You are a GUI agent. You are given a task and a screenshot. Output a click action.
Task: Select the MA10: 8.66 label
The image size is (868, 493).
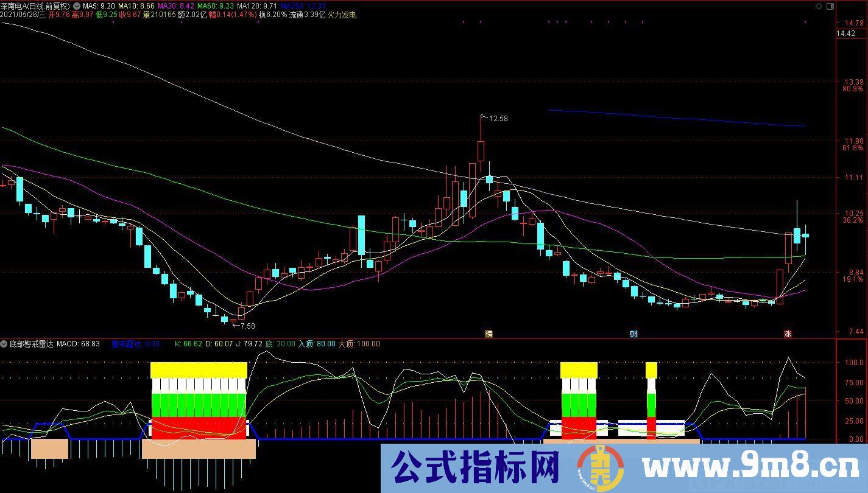pyautogui.click(x=136, y=6)
